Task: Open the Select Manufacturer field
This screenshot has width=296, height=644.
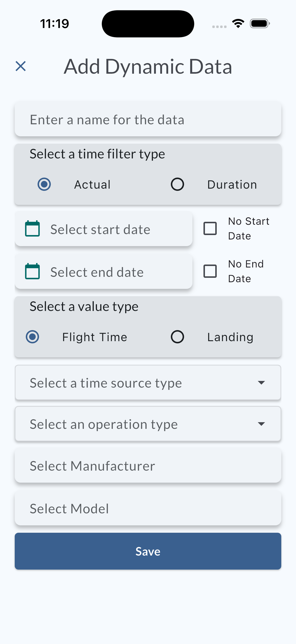Action: pos(148,466)
